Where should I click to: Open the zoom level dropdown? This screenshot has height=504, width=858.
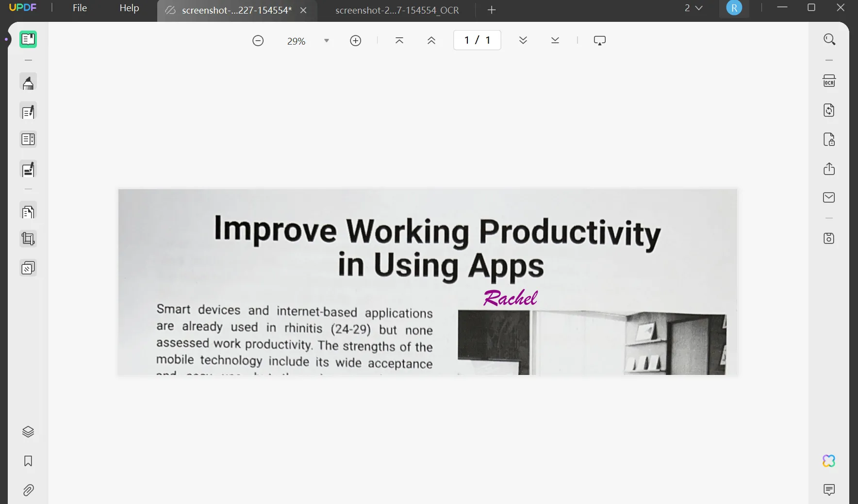(x=327, y=40)
